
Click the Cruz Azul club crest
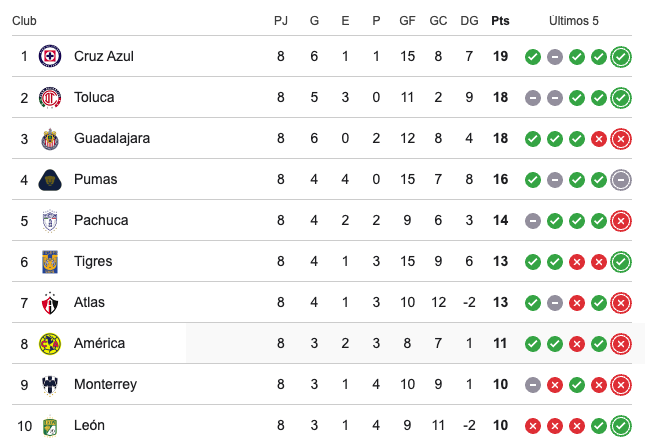[x=49, y=56]
